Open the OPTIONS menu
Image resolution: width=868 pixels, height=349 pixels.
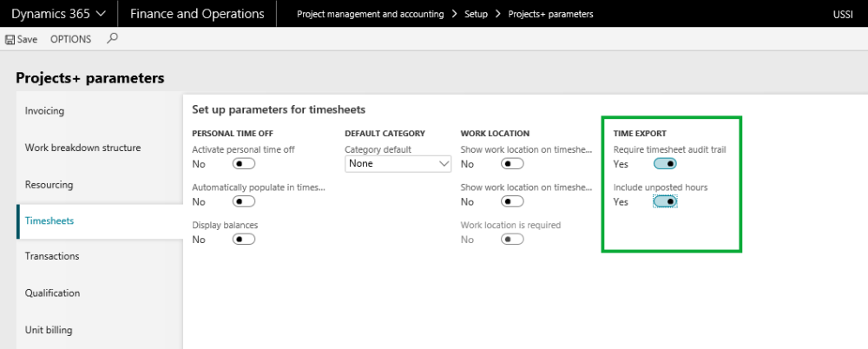(70, 40)
